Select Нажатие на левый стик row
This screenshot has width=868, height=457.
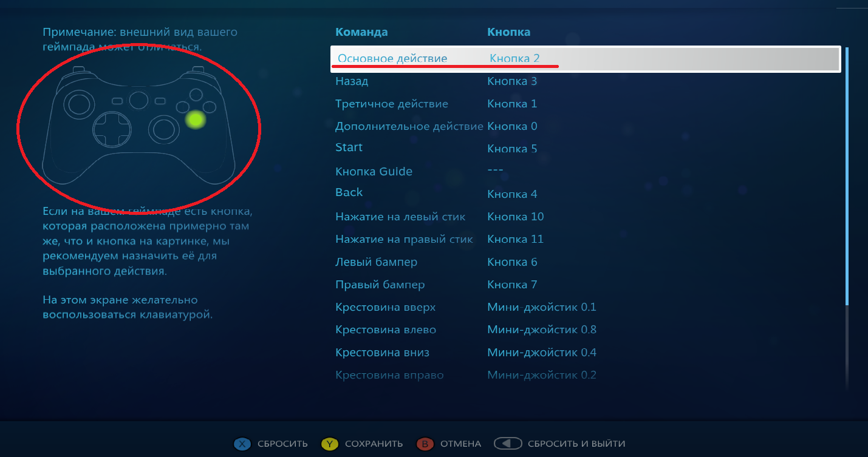coord(586,217)
